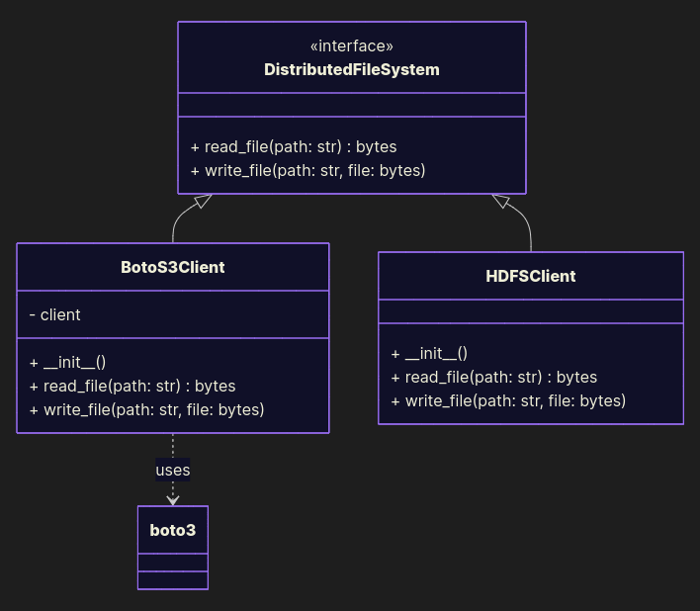Select the «interface» stereotype label

[352, 45]
